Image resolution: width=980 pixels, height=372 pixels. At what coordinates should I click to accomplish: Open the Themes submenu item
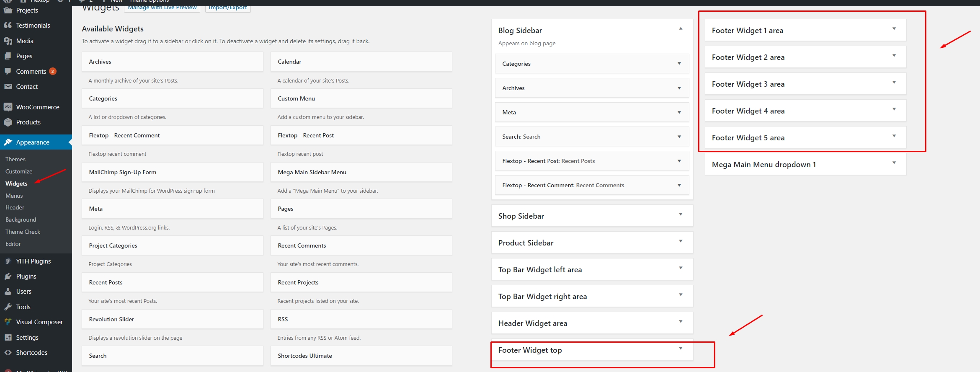[15, 159]
